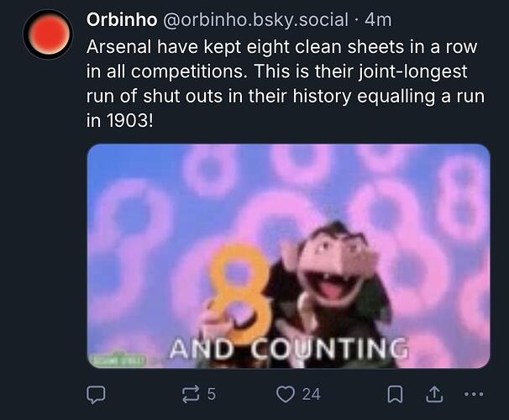Share the post via upload arrow icon

[434, 393]
